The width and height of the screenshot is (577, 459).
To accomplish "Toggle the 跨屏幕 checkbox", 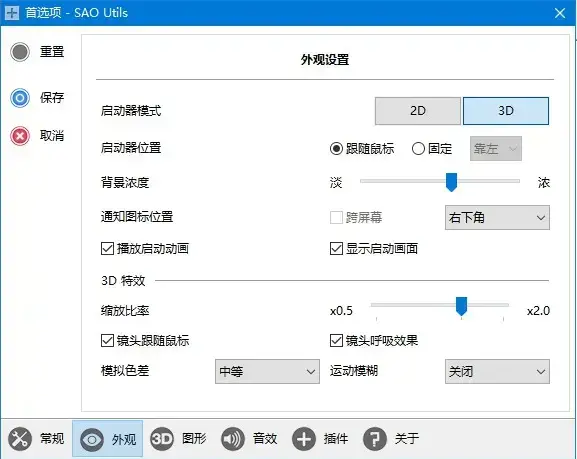I will tap(336, 218).
